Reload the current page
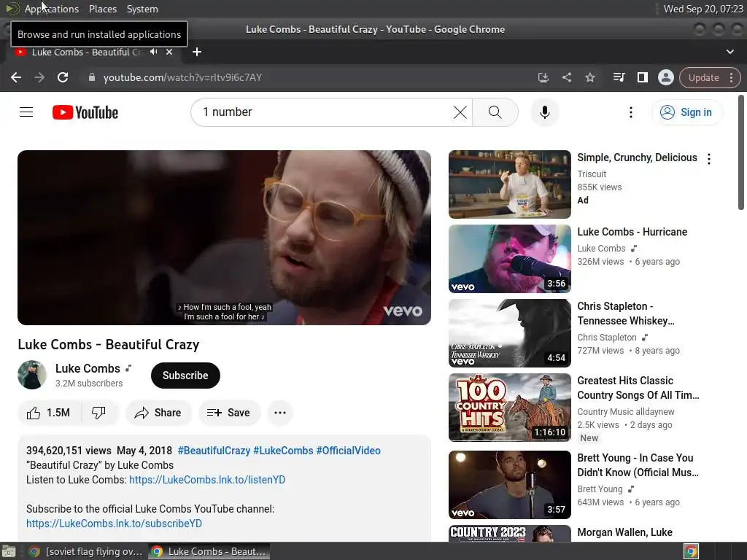The image size is (747, 560). point(63,77)
